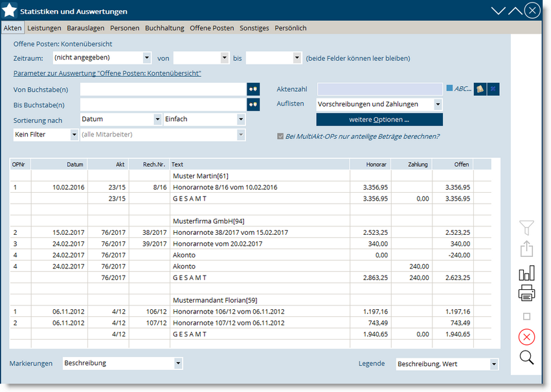Click the export share icon in sidebar
The image size is (551, 392).
526,249
